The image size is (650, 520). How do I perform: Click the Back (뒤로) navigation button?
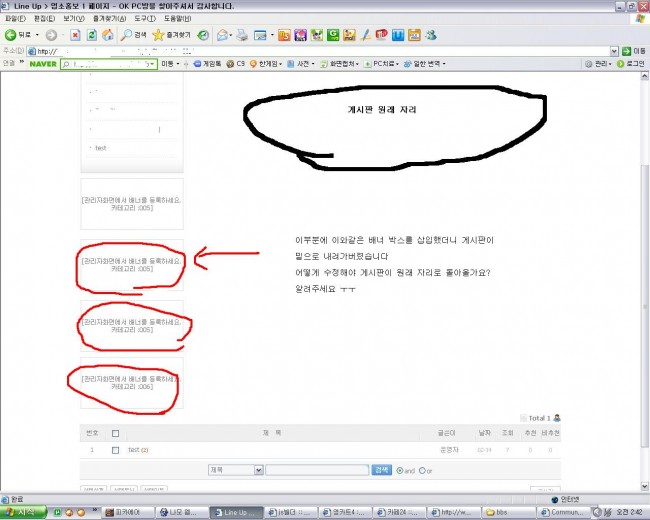(18, 35)
